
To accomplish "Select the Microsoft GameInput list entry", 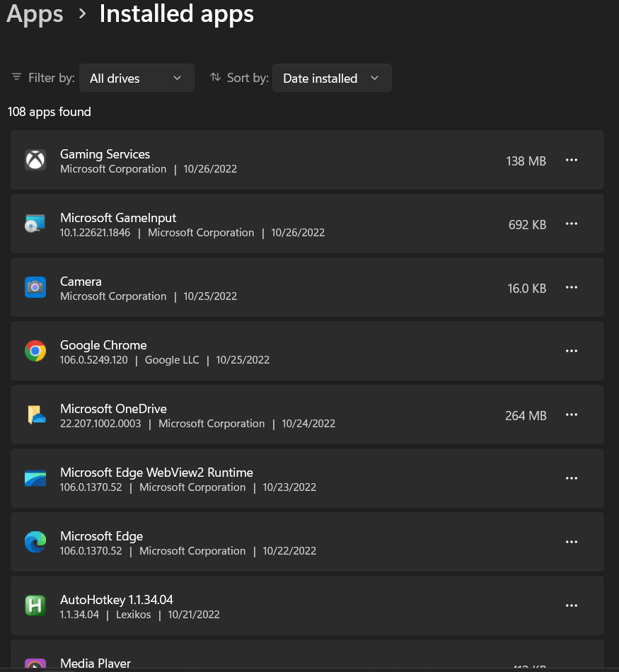I will 307,224.
